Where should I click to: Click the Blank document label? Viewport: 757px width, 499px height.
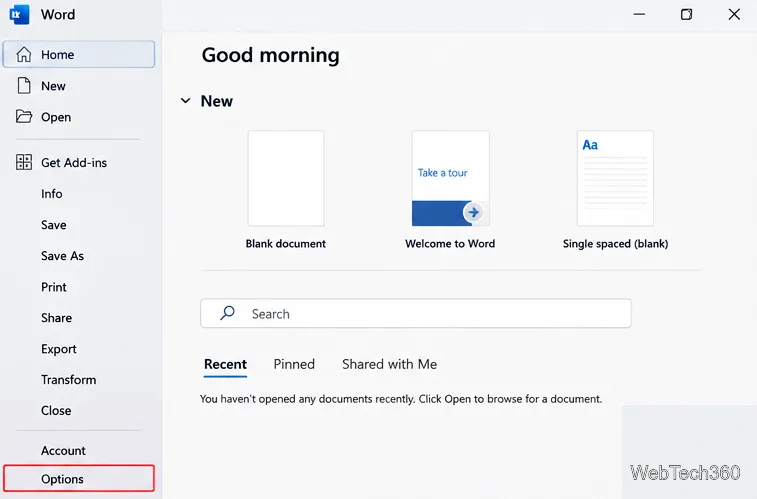[x=286, y=244]
